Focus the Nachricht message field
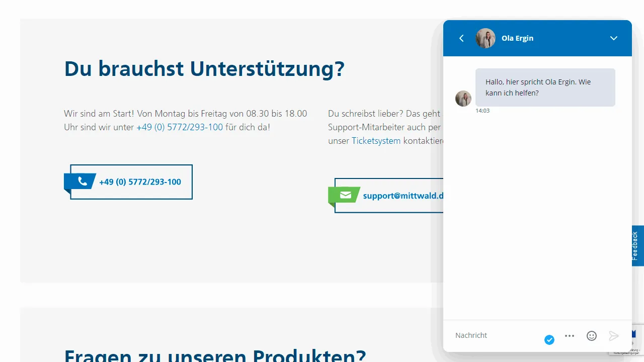 tap(496, 335)
